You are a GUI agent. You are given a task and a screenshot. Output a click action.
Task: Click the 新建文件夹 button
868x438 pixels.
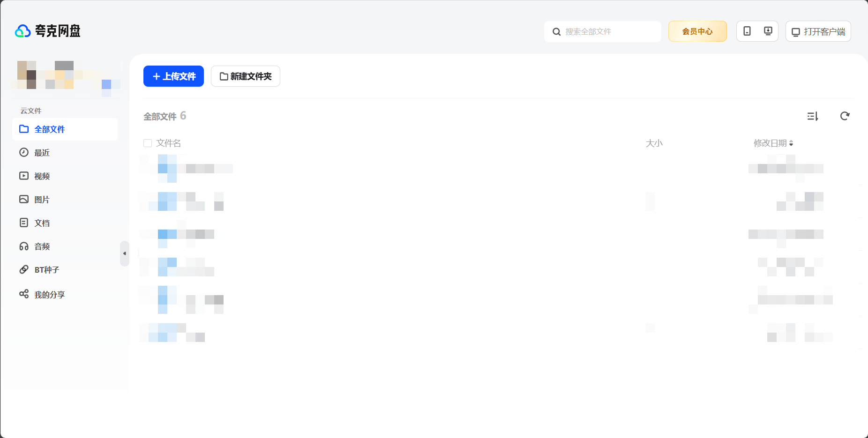tap(246, 76)
